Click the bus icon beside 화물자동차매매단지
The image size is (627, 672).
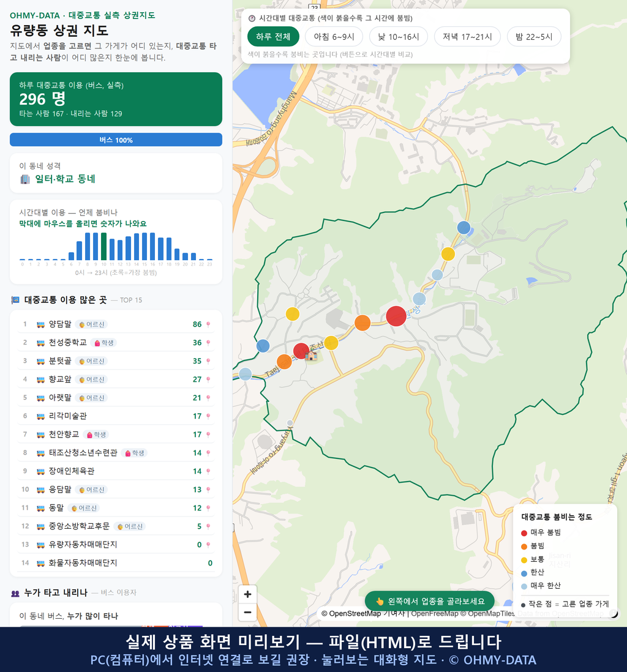click(x=41, y=563)
